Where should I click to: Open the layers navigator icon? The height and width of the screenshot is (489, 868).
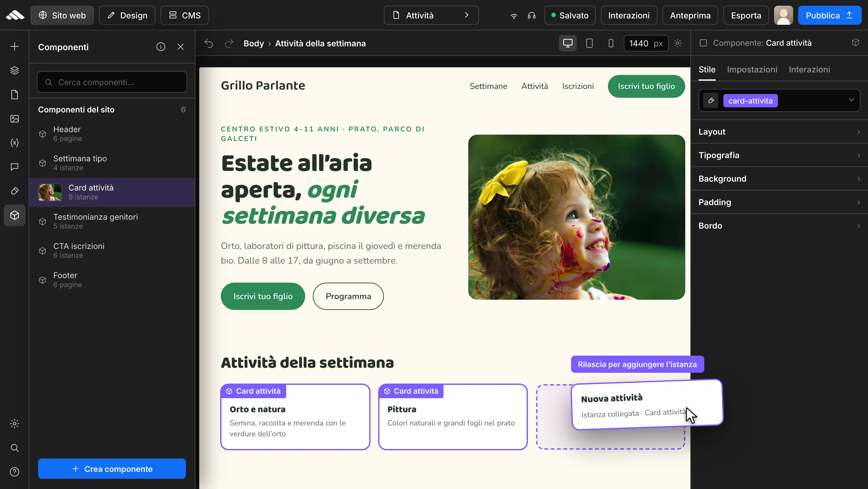(15, 70)
